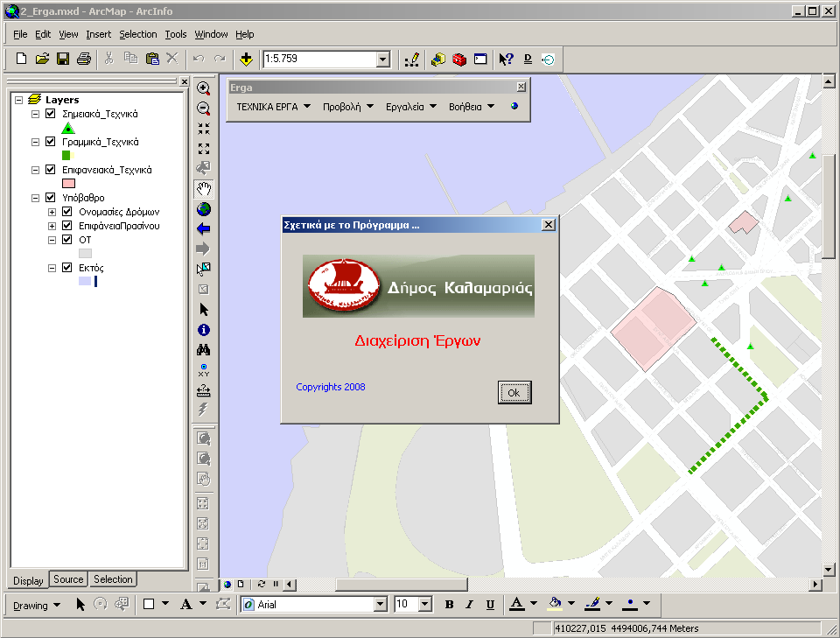Select the Measure tool

point(204,390)
